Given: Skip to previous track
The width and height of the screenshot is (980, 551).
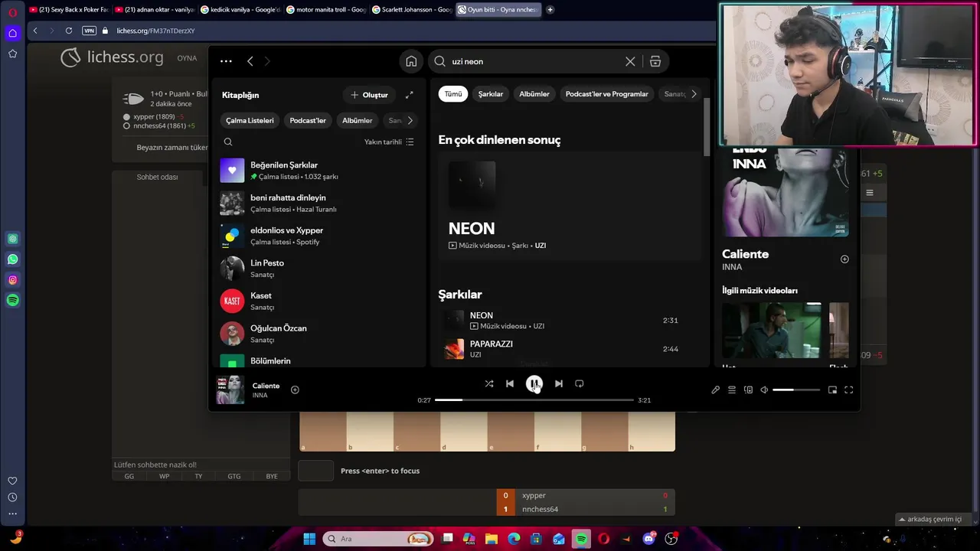Looking at the screenshot, I should pos(510,383).
